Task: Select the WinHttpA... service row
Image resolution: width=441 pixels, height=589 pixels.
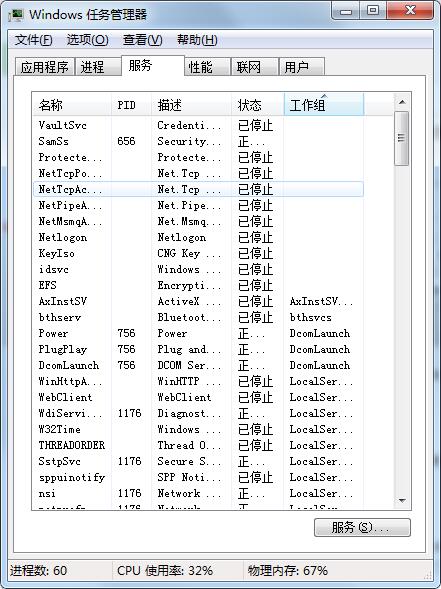Action: click(x=198, y=381)
